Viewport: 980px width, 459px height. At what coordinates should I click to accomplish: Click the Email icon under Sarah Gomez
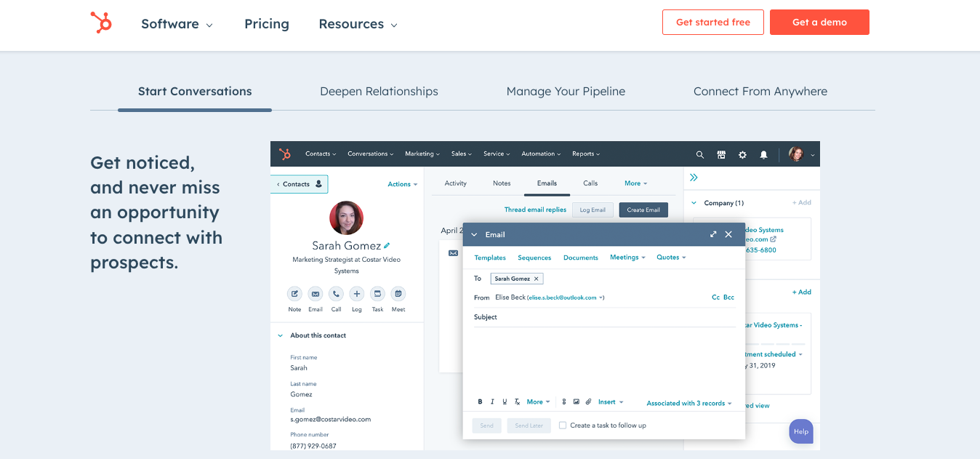[315, 294]
